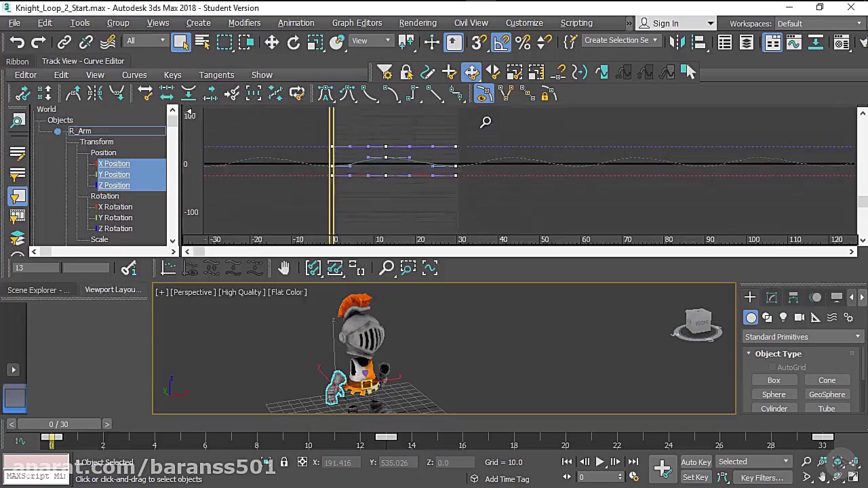Open the Graph Editors menu
Viewport: 868px width, 488px height.
[357, 23]
